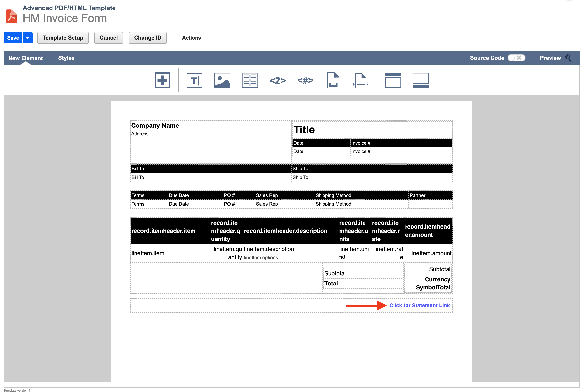Image resolution: width=584 pixels, height=392 pixels.
Task: Click the add new element plus icon
Action: click(x=162, y=80)
